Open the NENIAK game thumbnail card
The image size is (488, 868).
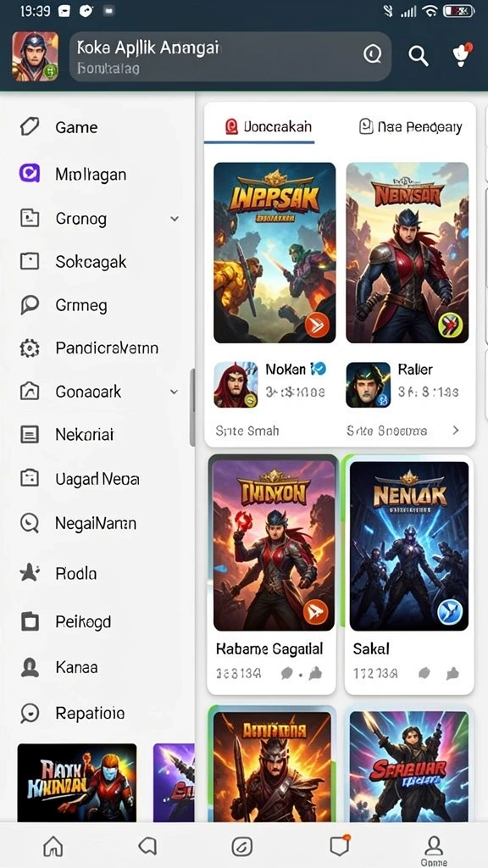[409, 546]
